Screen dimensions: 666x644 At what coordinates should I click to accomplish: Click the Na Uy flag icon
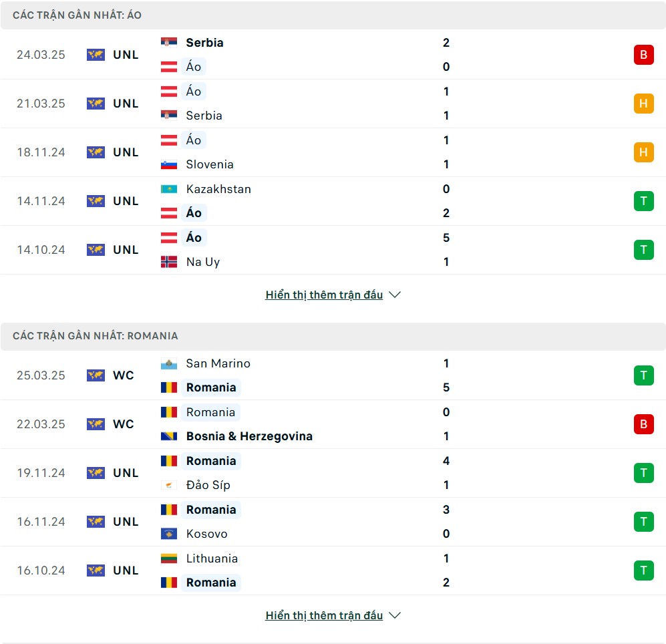pos(168,262)
